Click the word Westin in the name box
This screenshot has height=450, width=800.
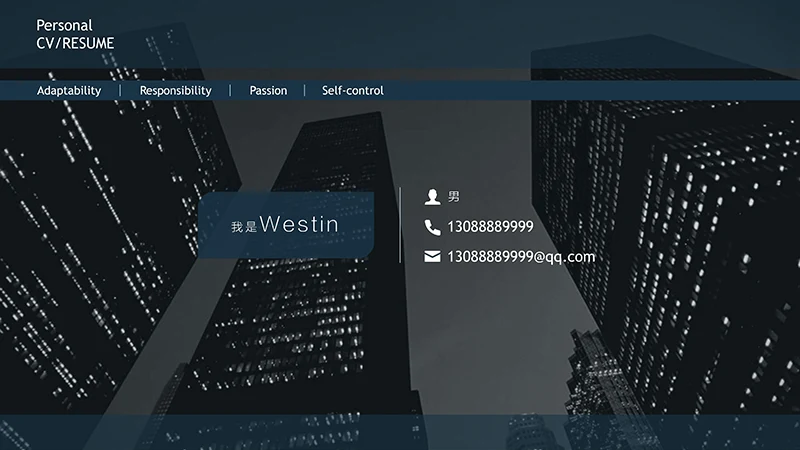coord(299,225)
